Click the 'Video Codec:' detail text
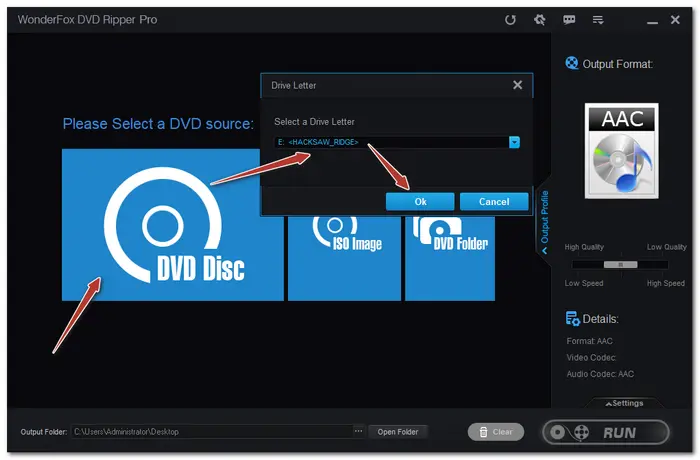The height and width of the screenshot is (460, 700). click(x=591, y=358)
